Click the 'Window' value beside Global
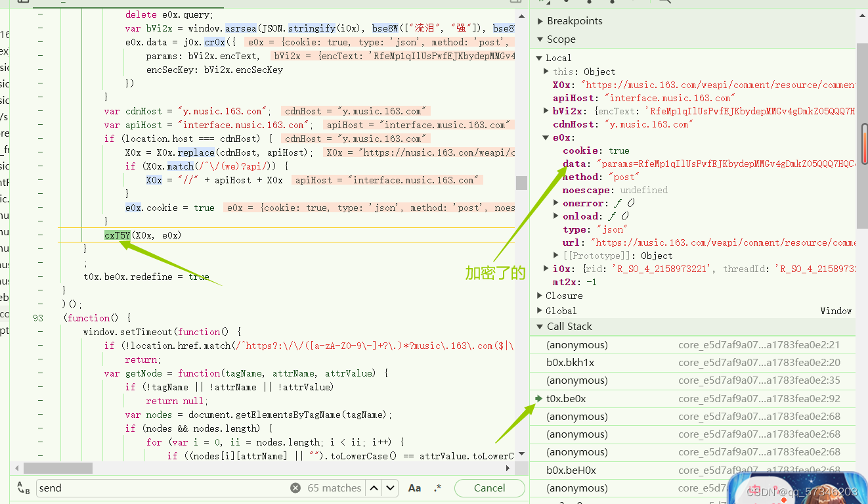 (x=836, y=311)
